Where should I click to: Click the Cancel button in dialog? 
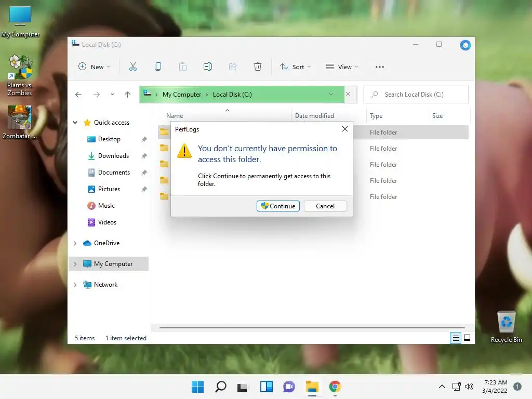(x=325, y=206)
